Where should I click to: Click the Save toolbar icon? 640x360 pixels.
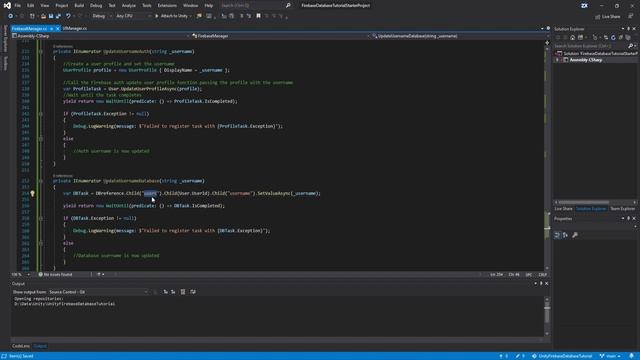51,16
